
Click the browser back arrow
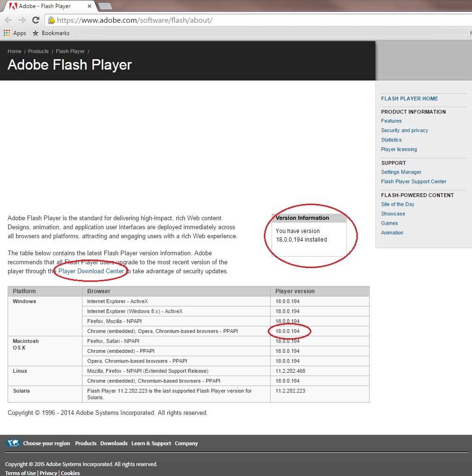click(x=9, y=20)
